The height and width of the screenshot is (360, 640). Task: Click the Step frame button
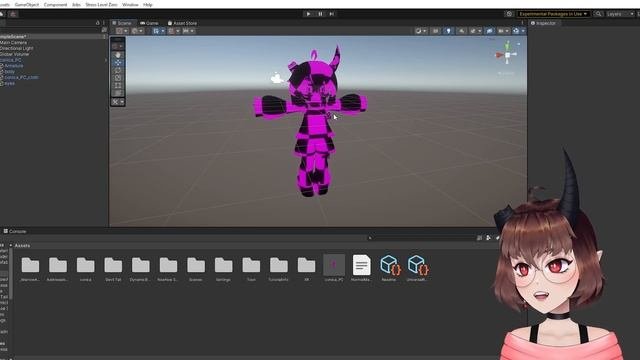332,14
